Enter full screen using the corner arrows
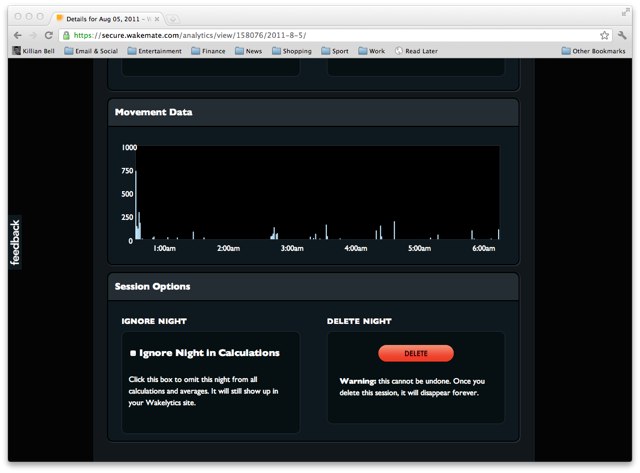The image size is (640, 473). [x=625, y=13]
